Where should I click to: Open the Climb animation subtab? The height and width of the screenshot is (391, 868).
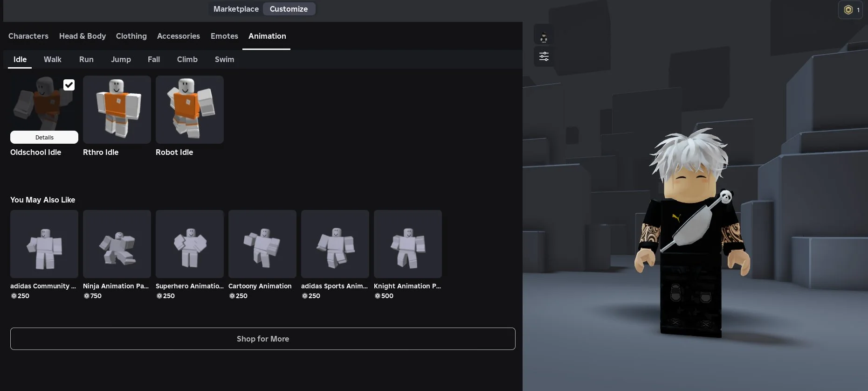(187, 59)
